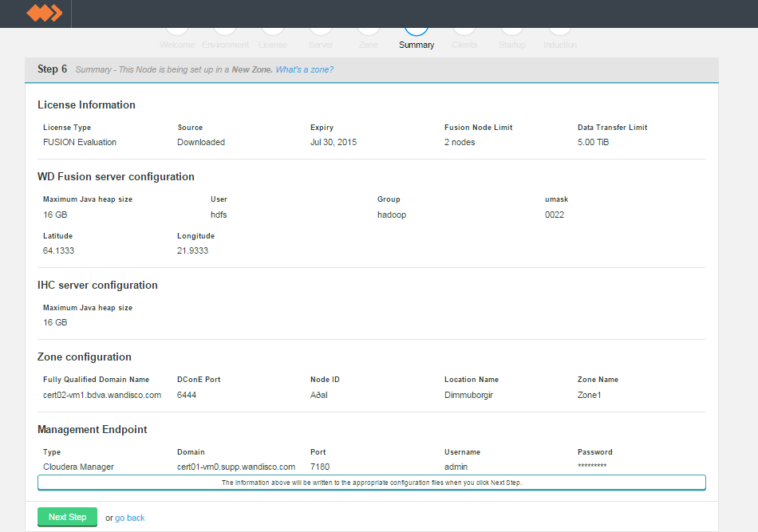Image resolution: width=758 pixels, height=532 pixels.
Task: Click the WD Fusion server configuration heading
Action: [x=116, y=177]
